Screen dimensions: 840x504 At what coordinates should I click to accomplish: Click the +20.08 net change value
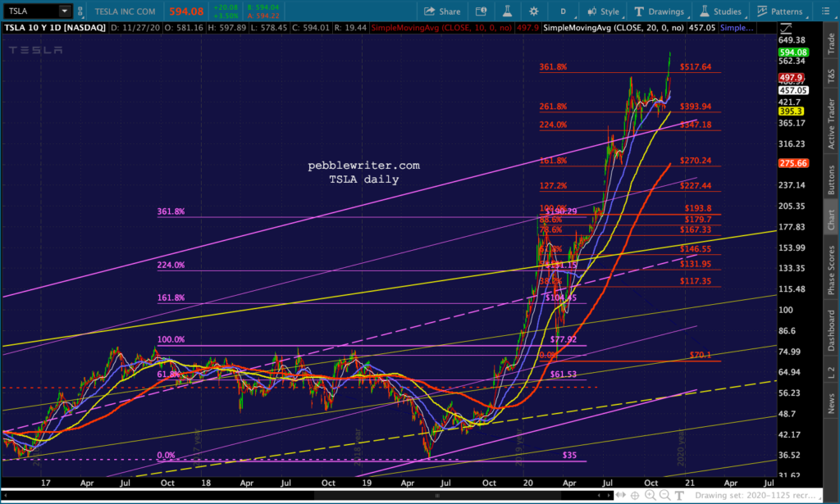pos(225,7)
